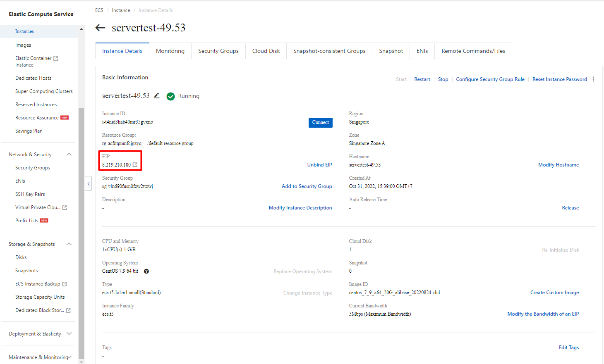Image resolution: width=604 pixels, height=364 pixels.
Task: Click the ECS Instance Backup external icon
Action: pyautogui.click(x=65, y=284)
